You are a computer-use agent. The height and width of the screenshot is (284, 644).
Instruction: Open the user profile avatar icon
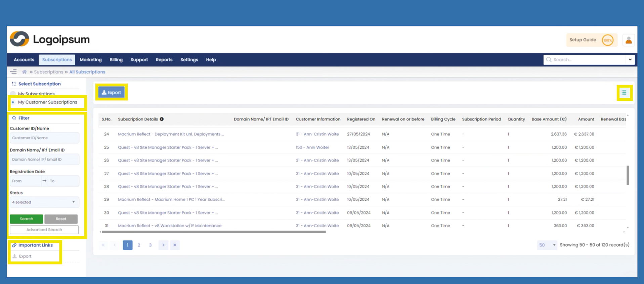pos(628,40)
